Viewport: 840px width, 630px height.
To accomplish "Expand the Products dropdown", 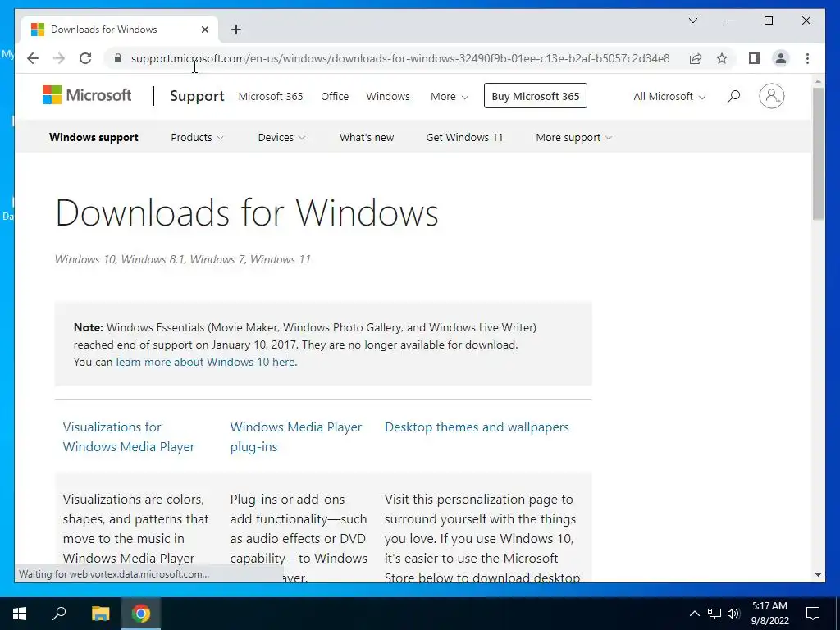I will 197,138.
